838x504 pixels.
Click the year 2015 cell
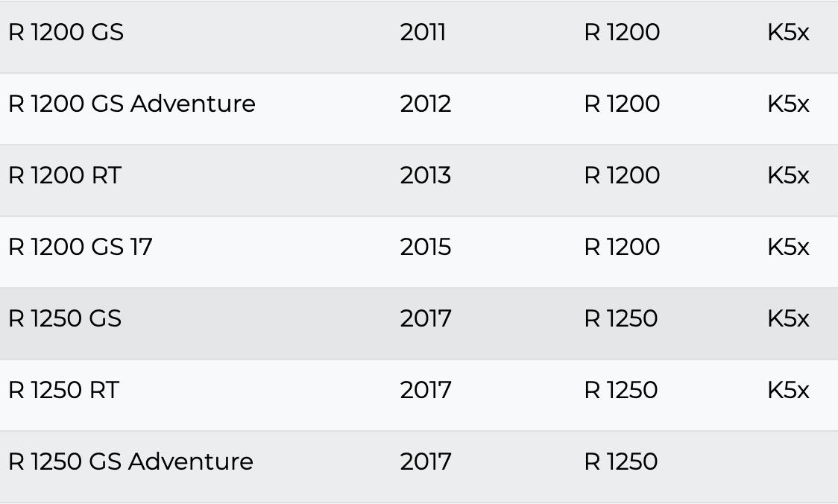425,247
